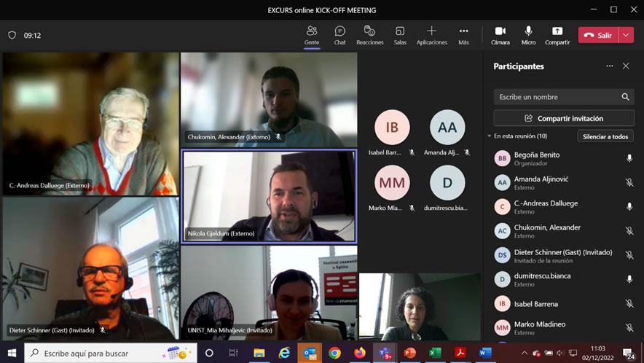Click taskbar search box Escribe aquí para buscar

tap(111, 353)
